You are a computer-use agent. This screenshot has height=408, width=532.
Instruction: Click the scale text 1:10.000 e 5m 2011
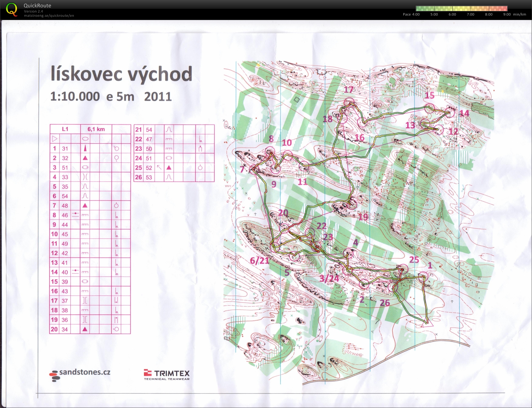[111, 96]
